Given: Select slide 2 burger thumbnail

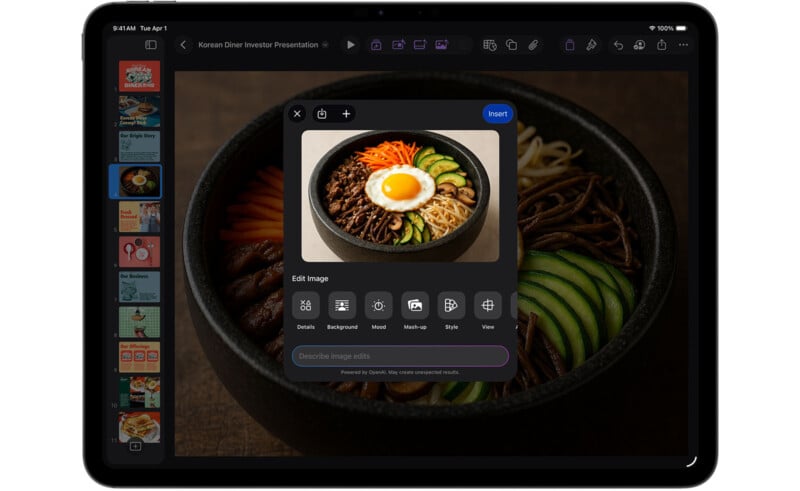Looking at the screenshot, I should pos(139,111).
